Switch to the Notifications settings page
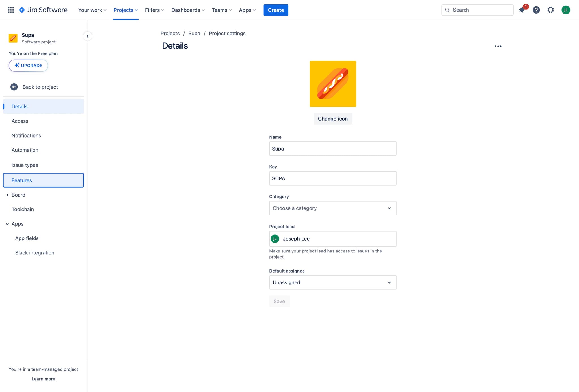This screenshot has width=579, height=392. 26,135
